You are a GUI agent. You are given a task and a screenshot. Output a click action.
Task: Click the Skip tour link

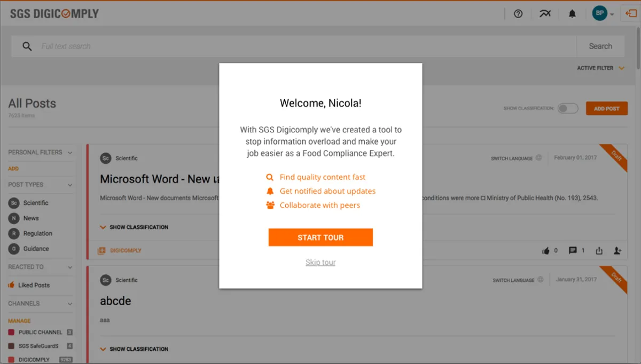point(320,262)
